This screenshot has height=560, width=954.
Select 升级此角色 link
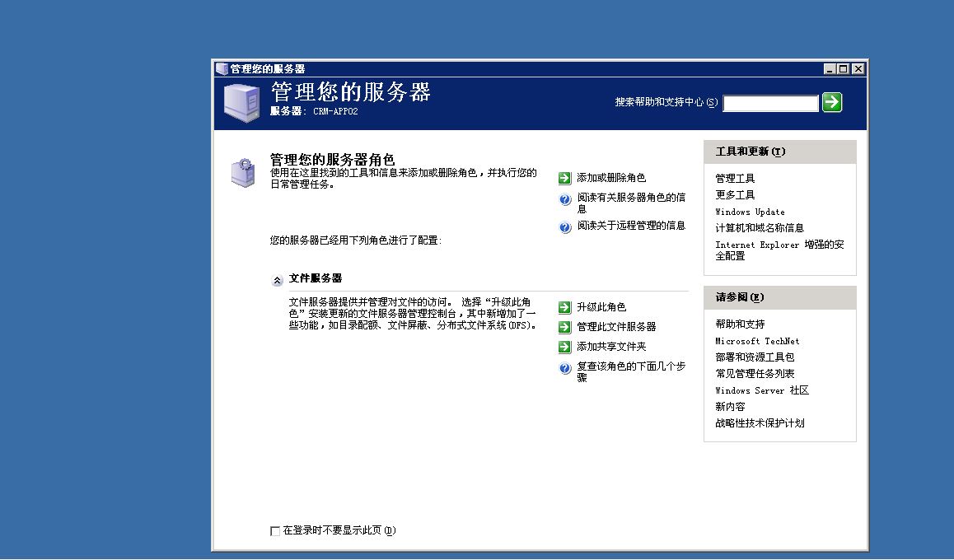(601, 307)
